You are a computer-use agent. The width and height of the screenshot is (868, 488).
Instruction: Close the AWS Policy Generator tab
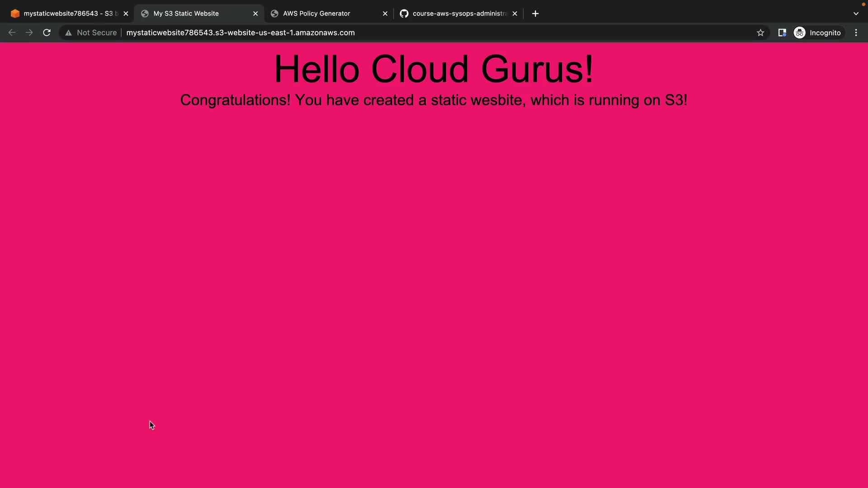pyautogui.click(x=385, y=14)
